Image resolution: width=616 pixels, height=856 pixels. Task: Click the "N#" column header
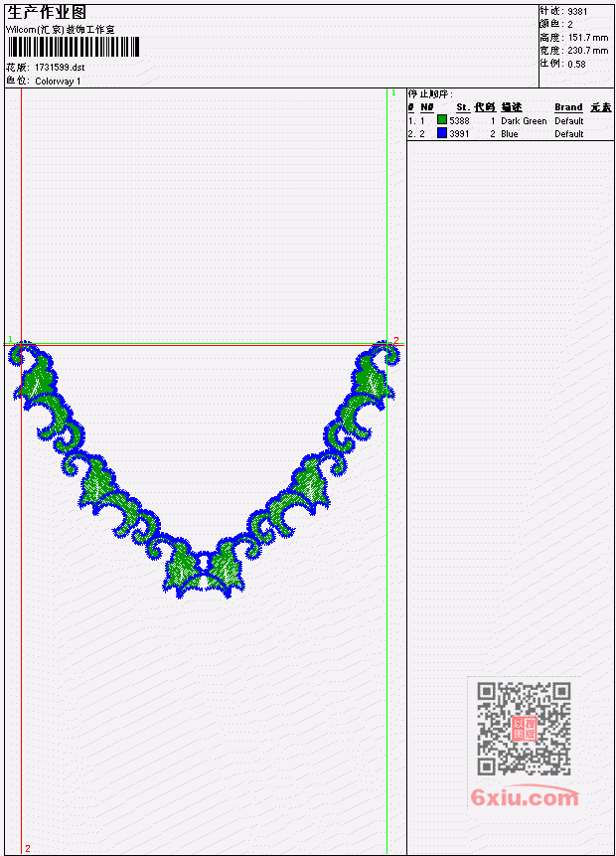426,107
